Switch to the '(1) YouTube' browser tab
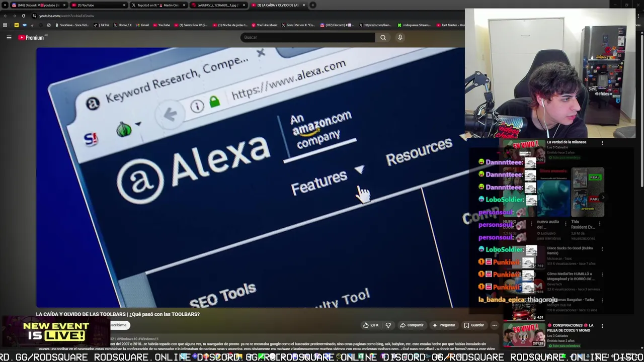This screenshot has height=362, width=644. click(98, 5)
